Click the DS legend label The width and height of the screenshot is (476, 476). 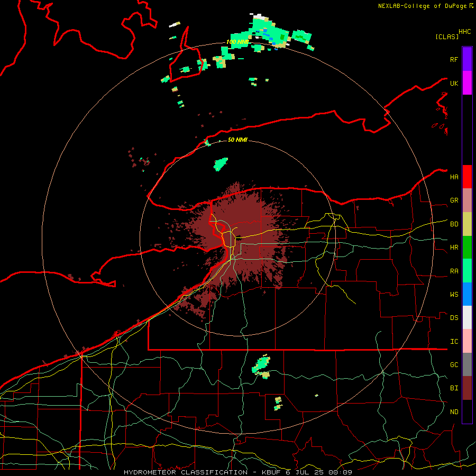tap(454, 318)
